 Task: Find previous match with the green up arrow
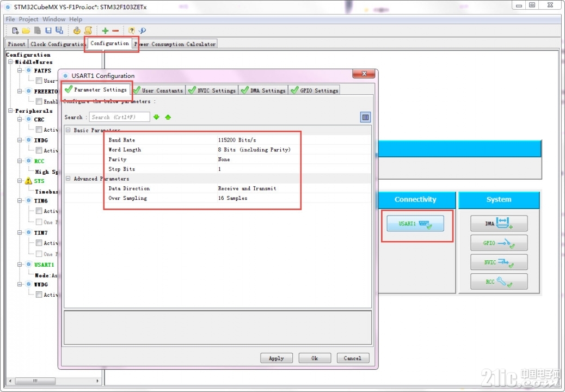coord(168,117)
